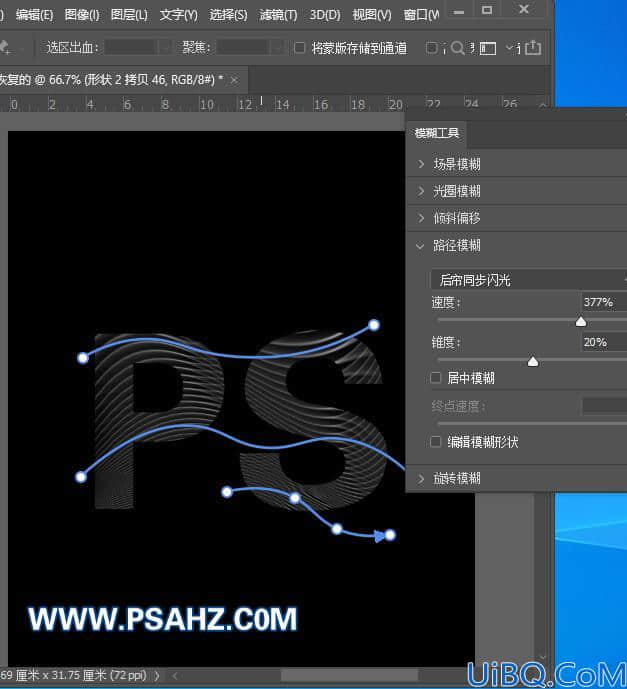Click the 终点速度 value field

605,406
